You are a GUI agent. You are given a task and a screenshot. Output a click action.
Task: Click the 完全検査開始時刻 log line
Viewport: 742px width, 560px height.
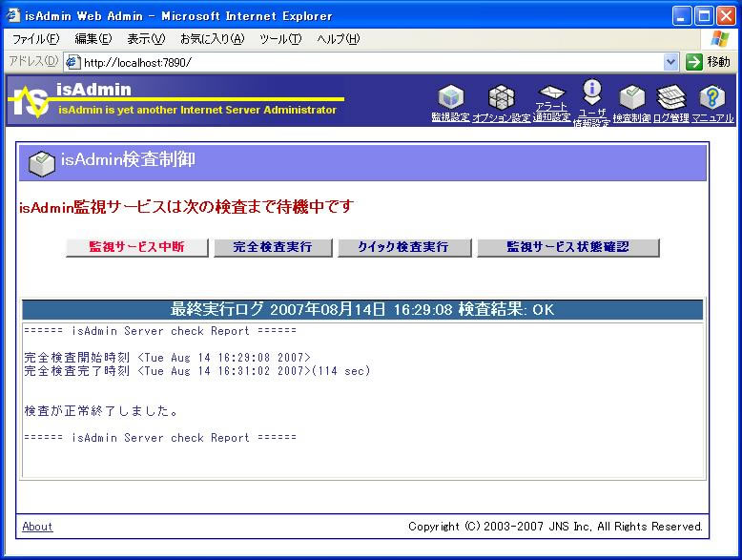(168, 358)
